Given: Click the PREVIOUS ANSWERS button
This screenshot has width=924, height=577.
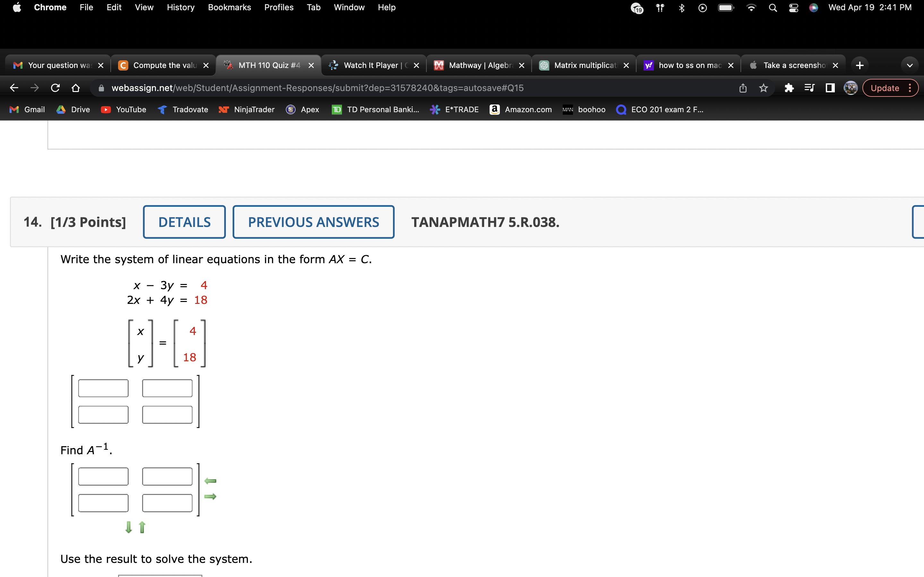Looking at the screenshot, I should pos(313,222).
